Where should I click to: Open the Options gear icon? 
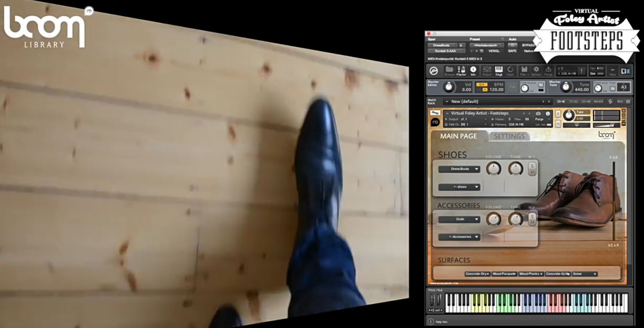[536, 70]
